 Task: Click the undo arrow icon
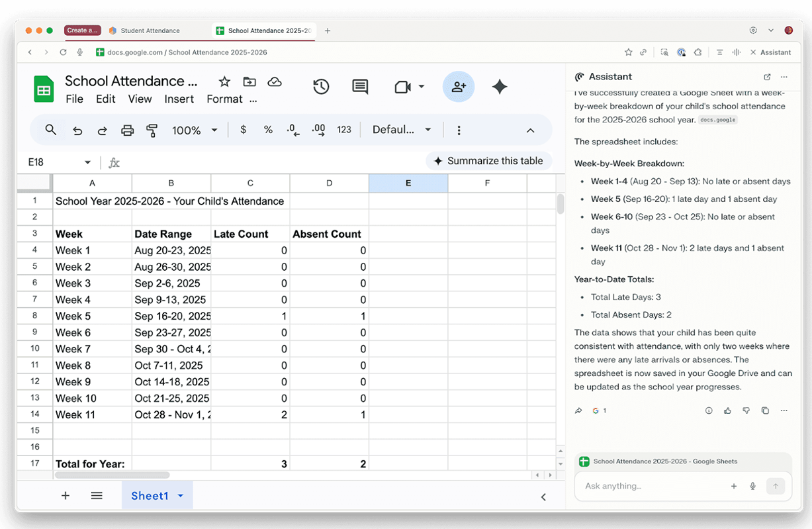77,130
